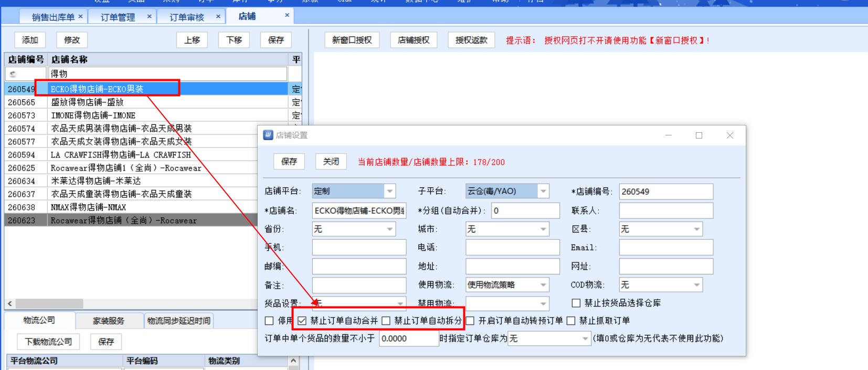Open the 家装服务 tab
Image resolution: width=868 pixels, height=370 pixels.
[x=109, y=321]
